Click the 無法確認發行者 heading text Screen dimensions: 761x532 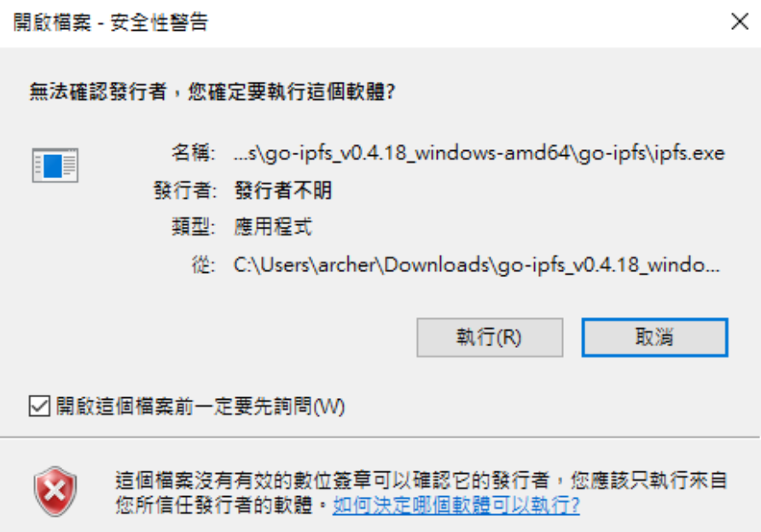pyautogui.click(x=97, y=91)
